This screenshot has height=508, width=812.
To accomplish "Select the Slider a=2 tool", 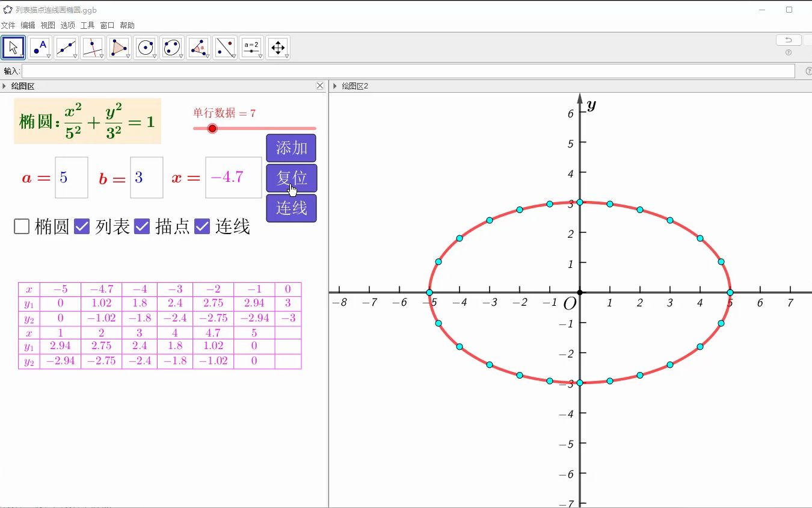I will point(251,48).
